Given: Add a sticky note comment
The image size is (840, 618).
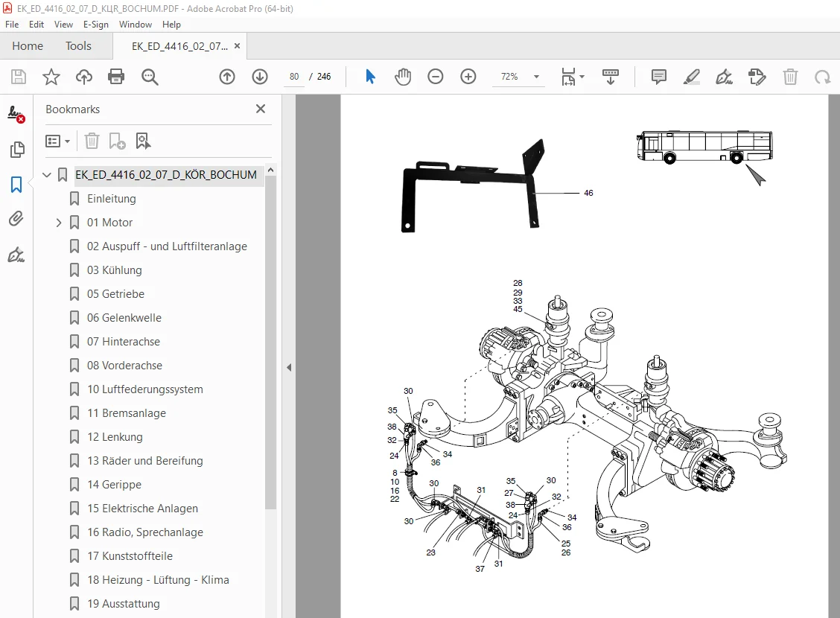Looking at the screenshot, I should click(659, 77).
